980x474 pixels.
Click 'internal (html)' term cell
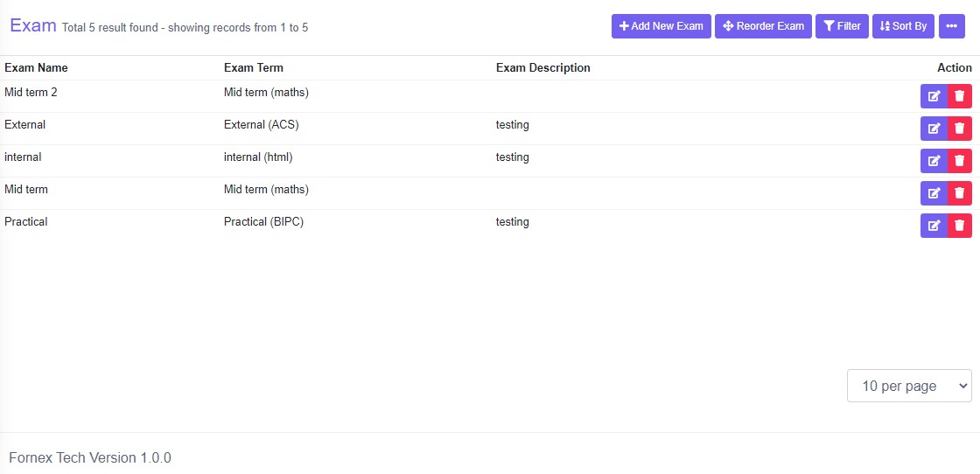tap(258, 157)
